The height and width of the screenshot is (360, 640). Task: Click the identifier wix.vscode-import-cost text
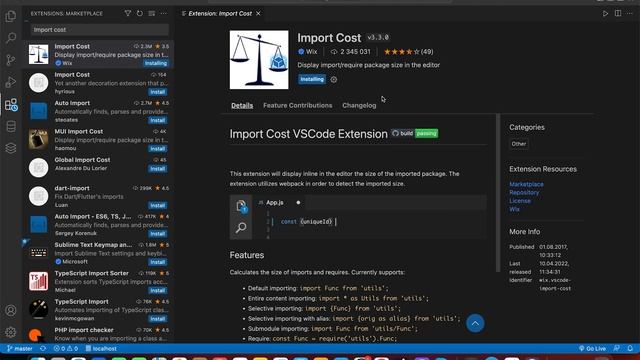(x=555, y=284)
